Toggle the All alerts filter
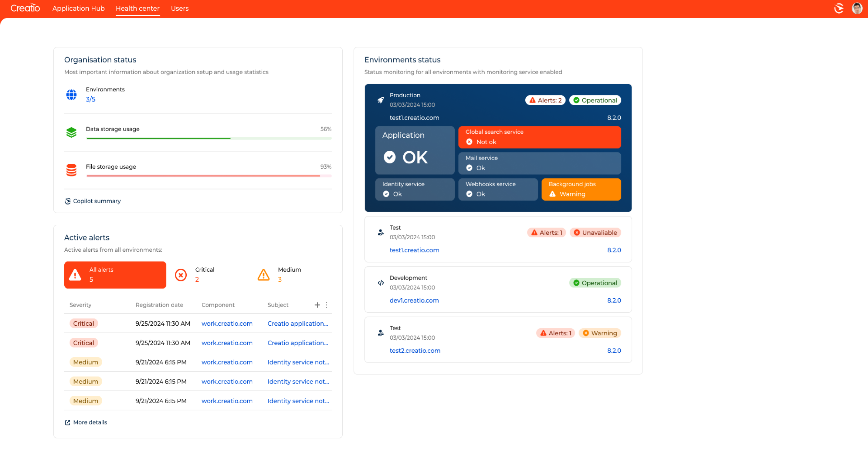The height and width of the screenshot is (473, 868). 115,275
